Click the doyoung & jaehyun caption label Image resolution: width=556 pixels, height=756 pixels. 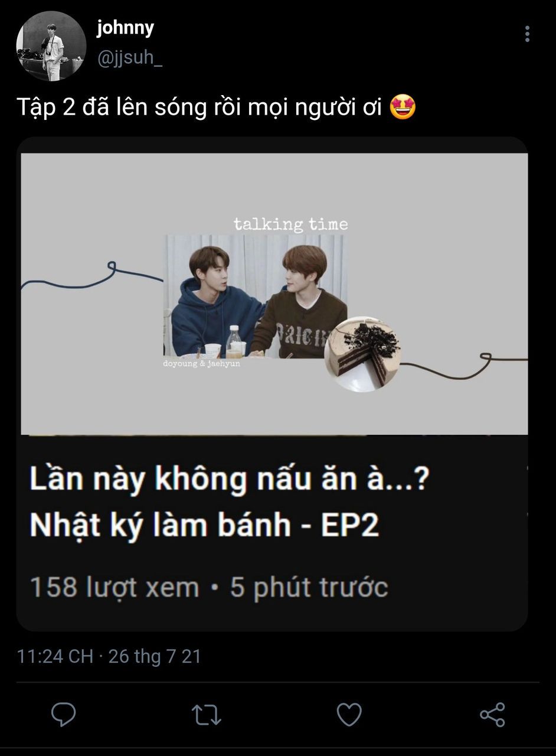[201, 364]
